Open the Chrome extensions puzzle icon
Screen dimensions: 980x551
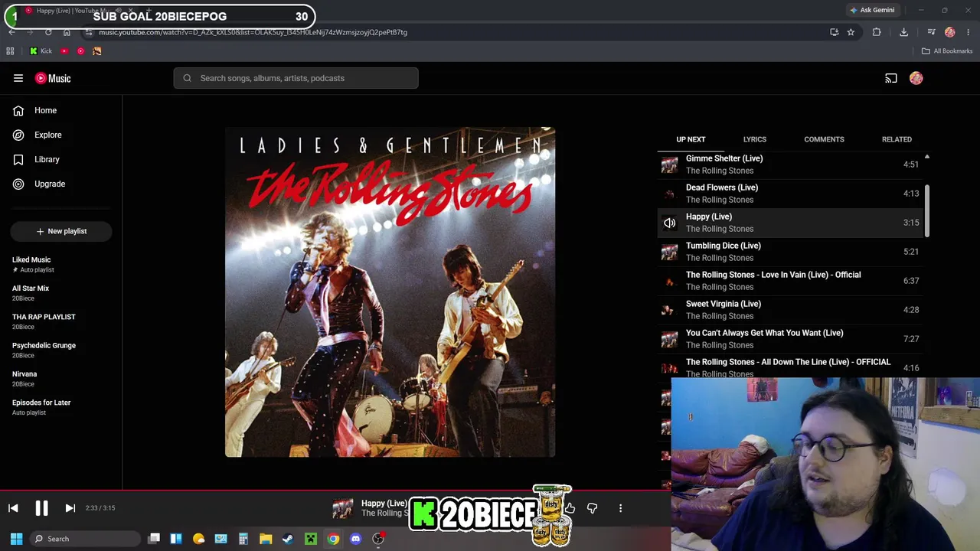[877, 32]
